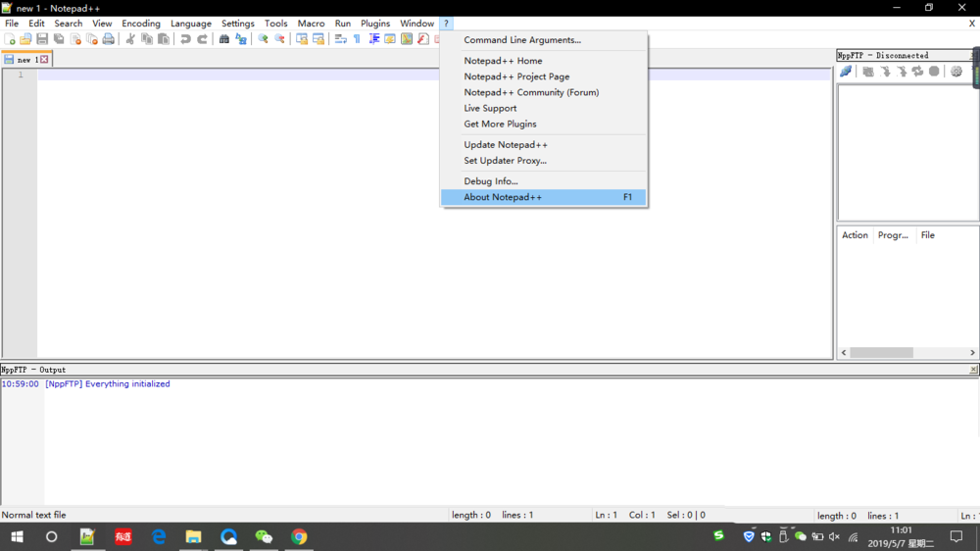Click into the editor on line 1

pos(434,75)
